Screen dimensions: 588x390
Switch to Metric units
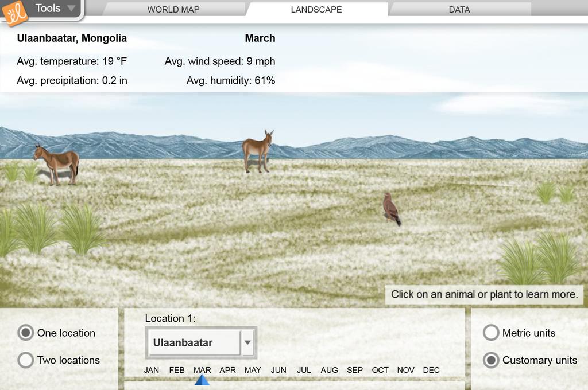tap(491, 333)
